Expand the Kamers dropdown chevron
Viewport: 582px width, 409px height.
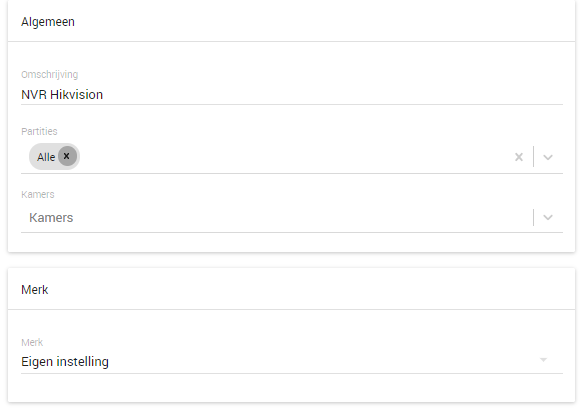548,217
